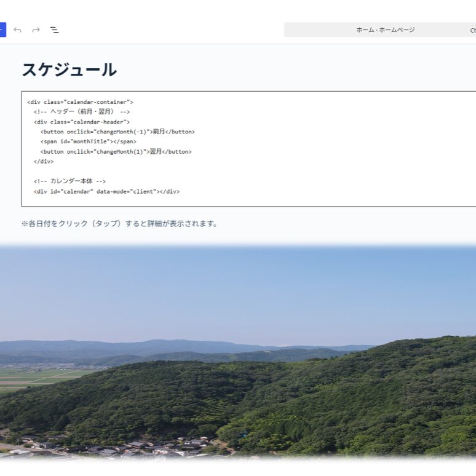Click the Undo arrow icon
This screenshot has height=476, width=476.
(x=17, y=30)
